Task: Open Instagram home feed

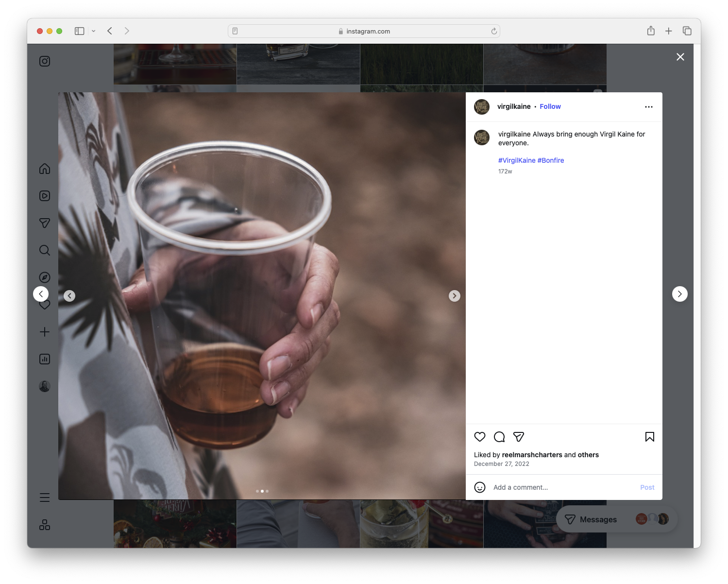Action: 44,169
